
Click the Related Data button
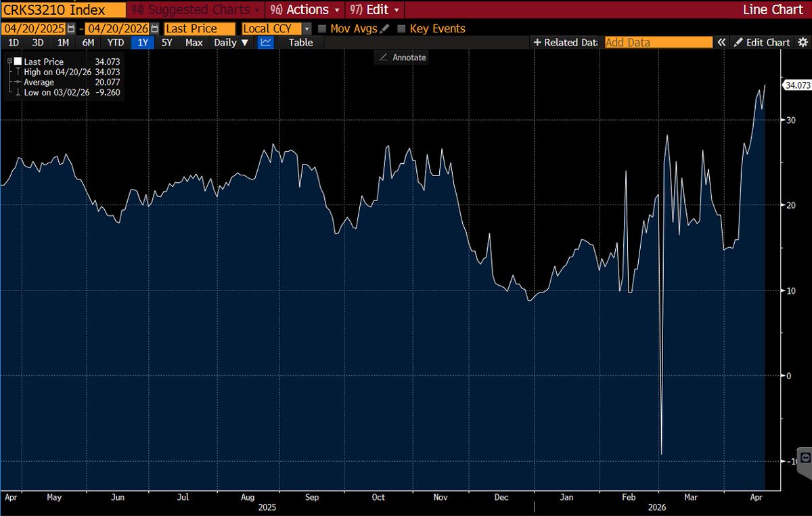566,42
